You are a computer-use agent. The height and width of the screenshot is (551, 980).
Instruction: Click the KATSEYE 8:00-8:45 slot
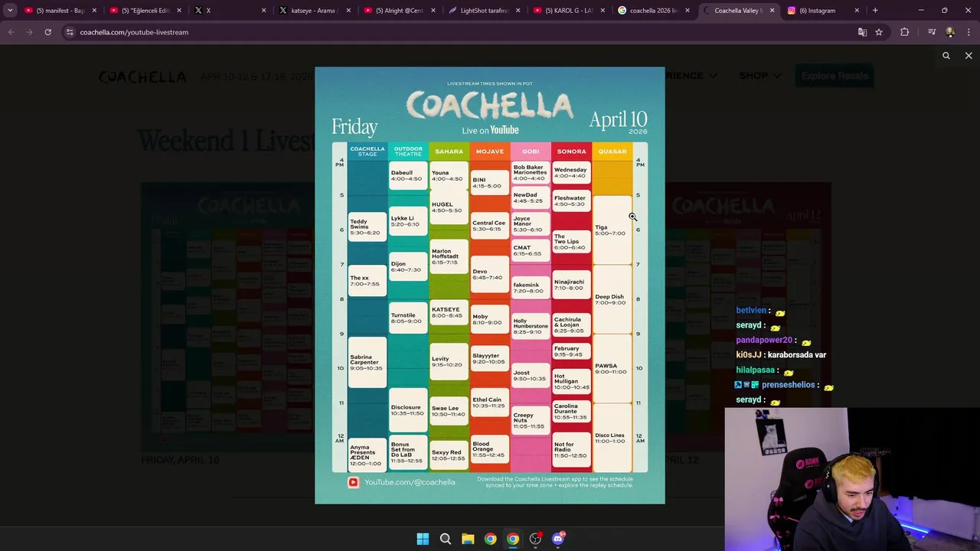(449, 313)
